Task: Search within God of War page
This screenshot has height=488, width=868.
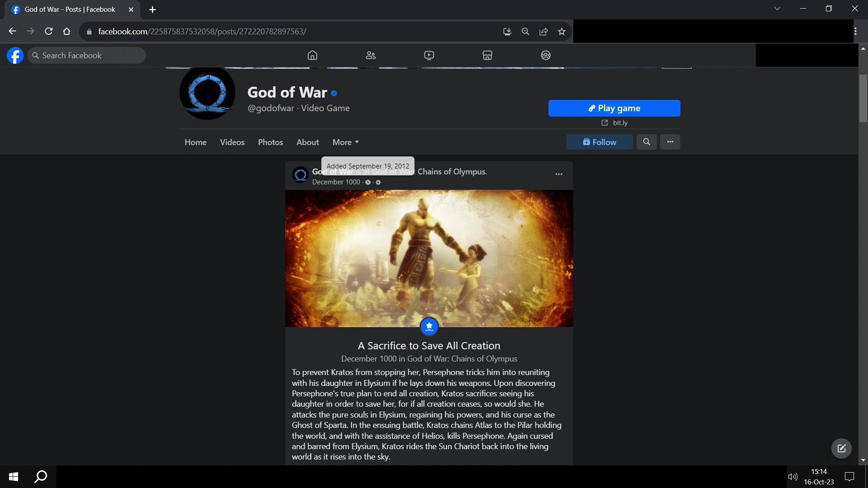Action: pos(646,142)
